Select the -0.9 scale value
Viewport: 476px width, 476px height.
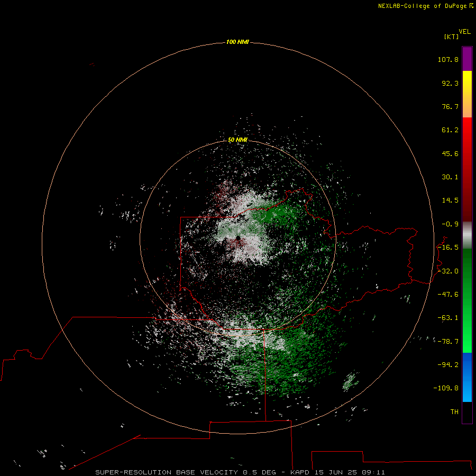pos(450,224)
